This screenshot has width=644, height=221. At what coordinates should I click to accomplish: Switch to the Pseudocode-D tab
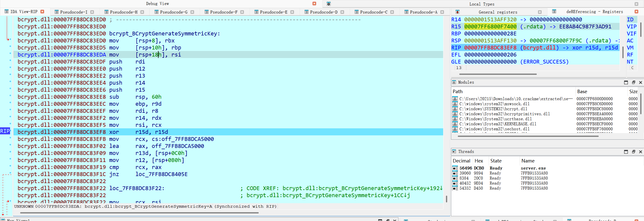(x=324, y=12)
